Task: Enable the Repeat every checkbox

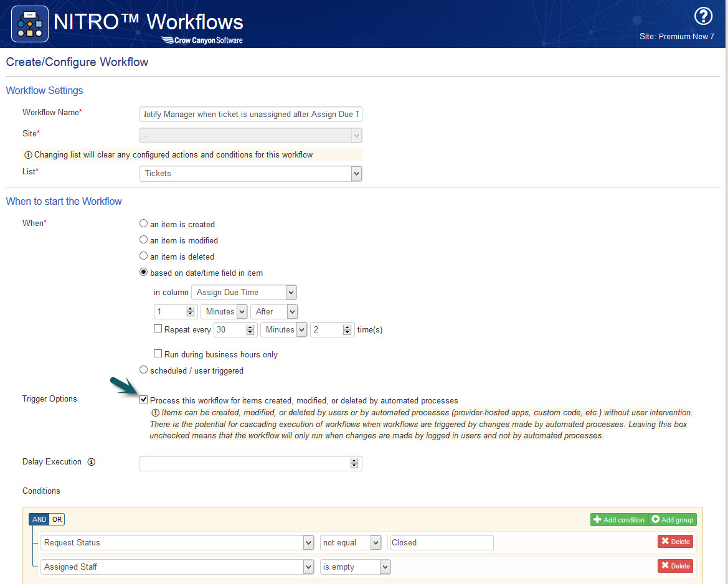Action: pyautogui.click(x=158, y=329)
